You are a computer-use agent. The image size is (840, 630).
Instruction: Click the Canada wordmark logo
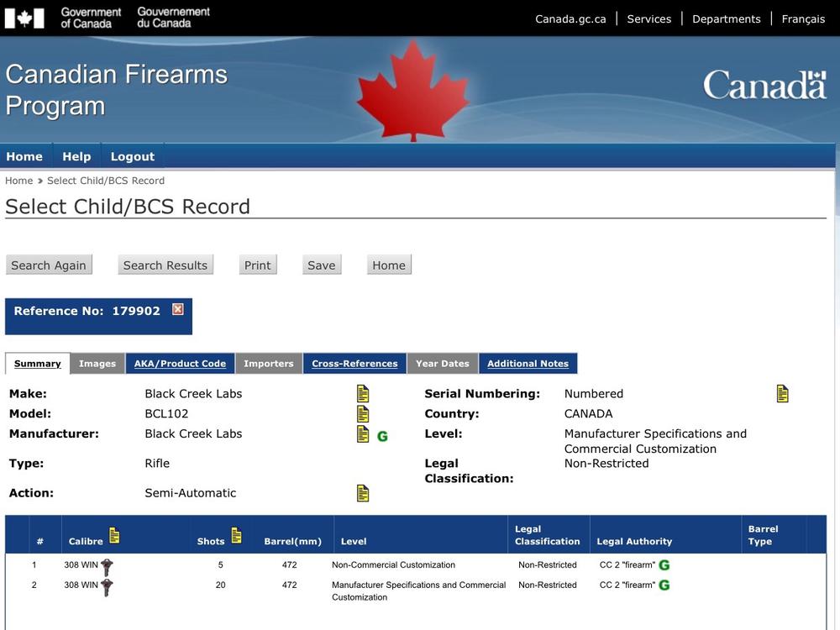(x=764, y=85)
